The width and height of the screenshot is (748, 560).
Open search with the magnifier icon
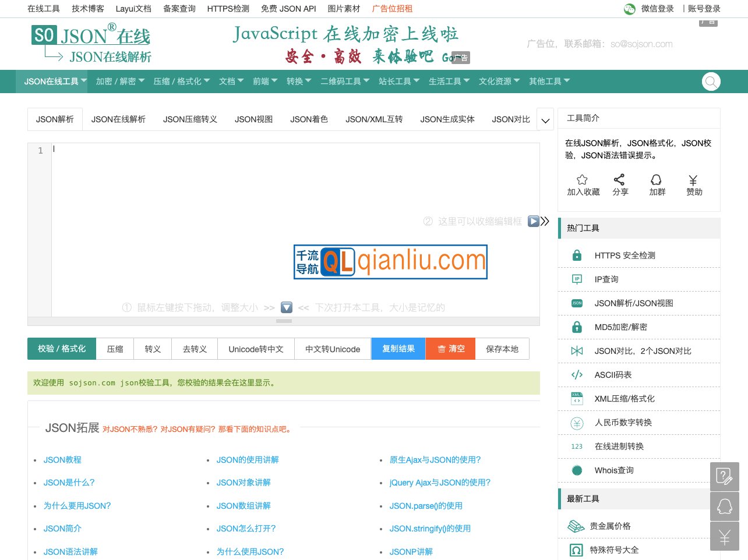[x=711, y=81]
